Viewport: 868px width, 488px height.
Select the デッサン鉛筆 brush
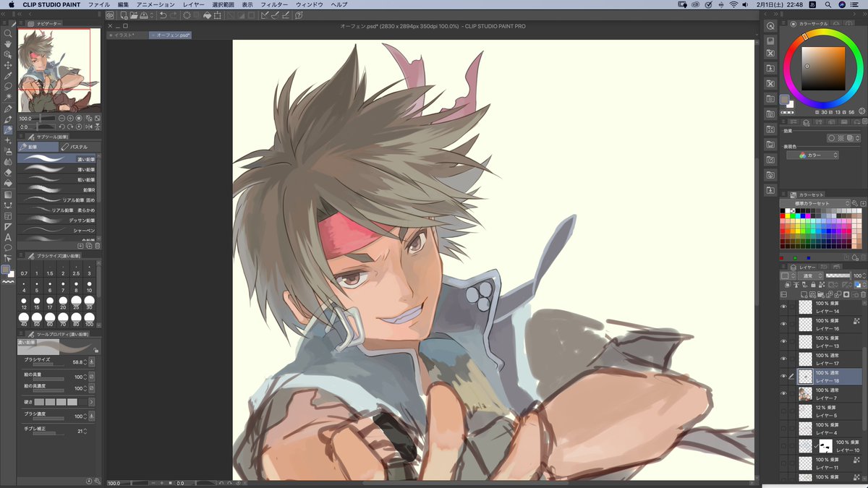[58, 220]
